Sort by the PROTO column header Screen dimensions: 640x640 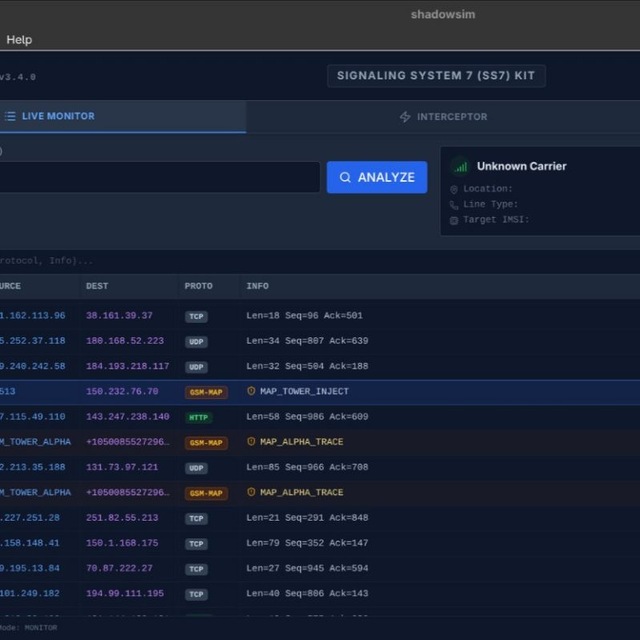click(x=198, y=286)
